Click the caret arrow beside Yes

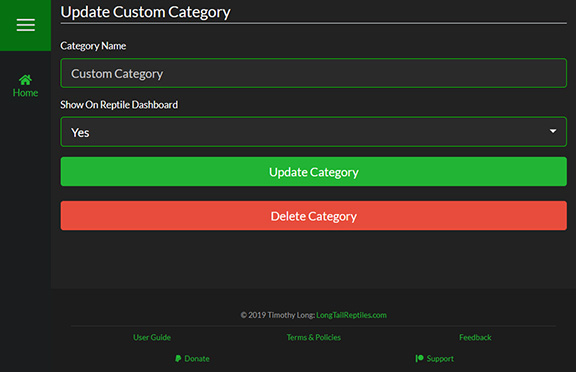(552, 131)
